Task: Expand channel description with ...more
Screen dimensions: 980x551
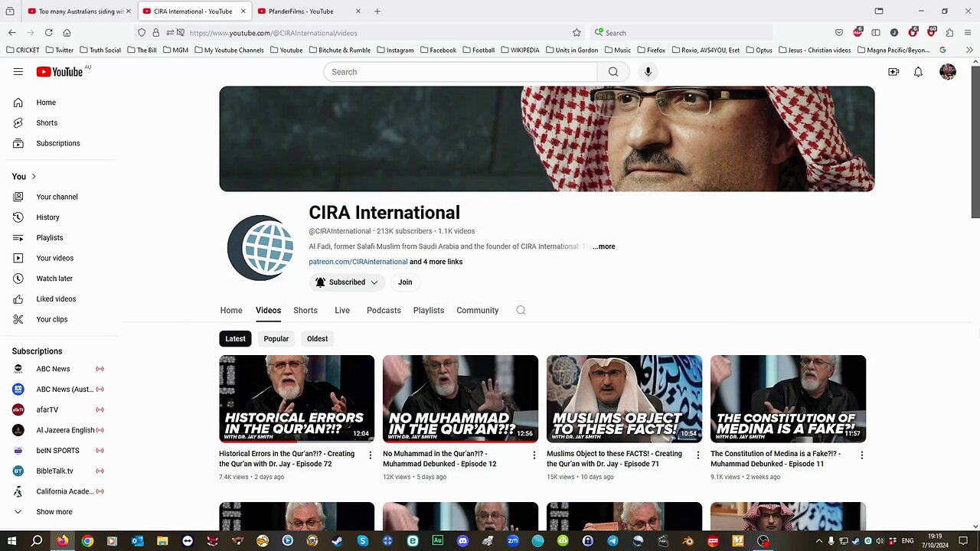Action: click(x=603, y=246)
